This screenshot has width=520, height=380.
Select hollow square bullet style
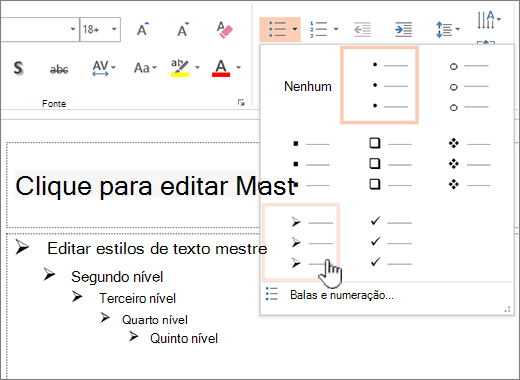(x=390, y=164)
